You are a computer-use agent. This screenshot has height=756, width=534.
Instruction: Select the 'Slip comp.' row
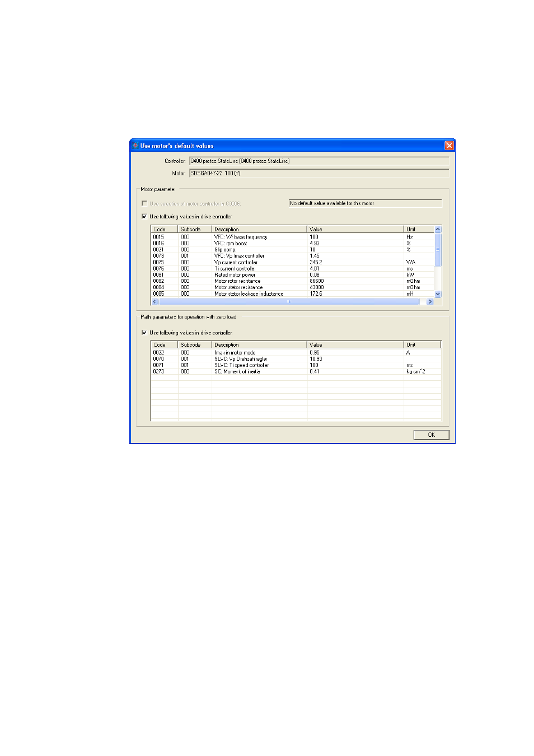click(293, 250)
